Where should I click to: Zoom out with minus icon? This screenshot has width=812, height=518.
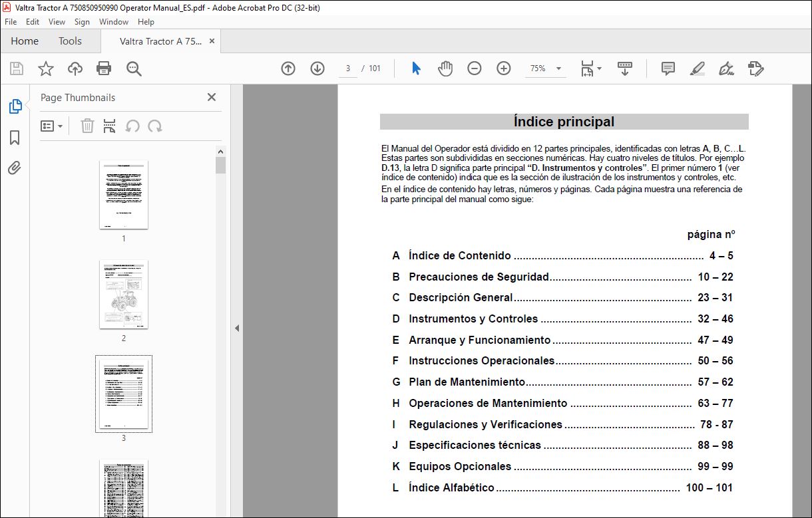[475, 68]
